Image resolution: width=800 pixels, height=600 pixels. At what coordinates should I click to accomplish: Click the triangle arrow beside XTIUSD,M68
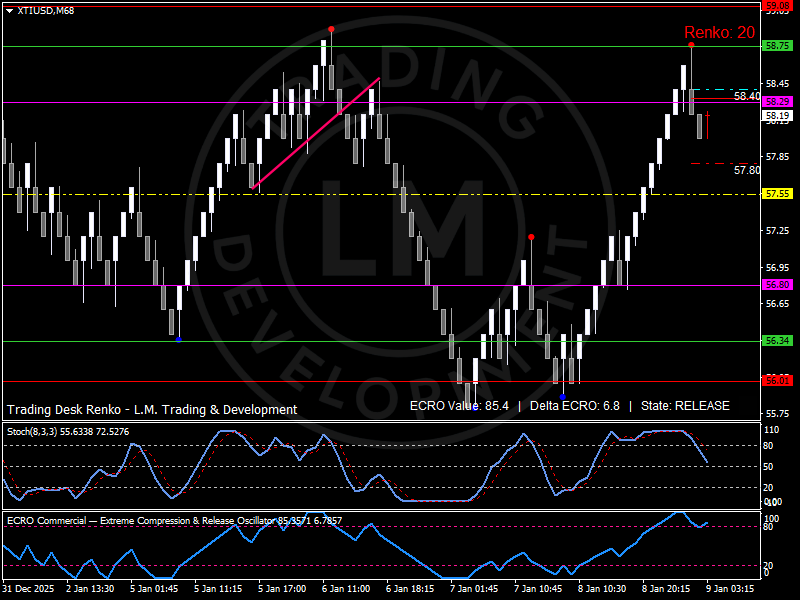(x=9, y=9)
